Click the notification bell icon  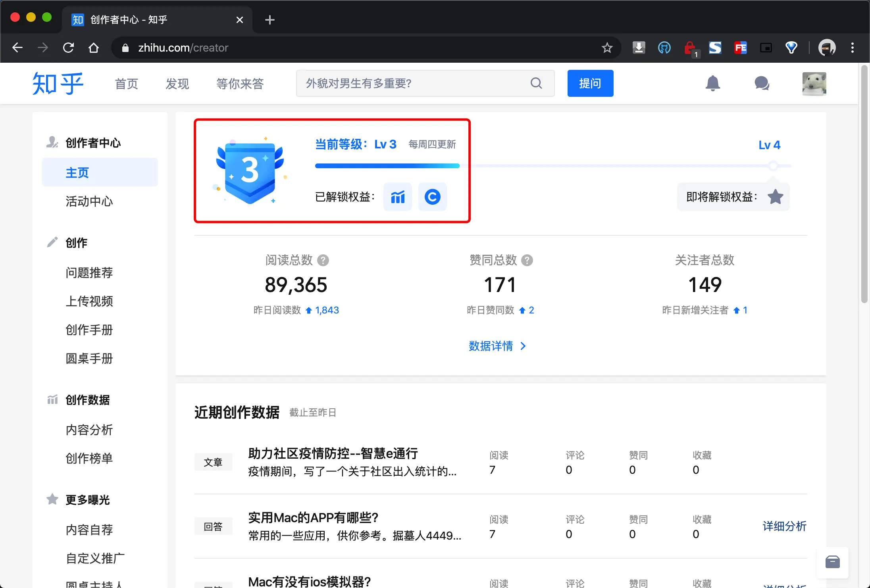pos(713,83)
